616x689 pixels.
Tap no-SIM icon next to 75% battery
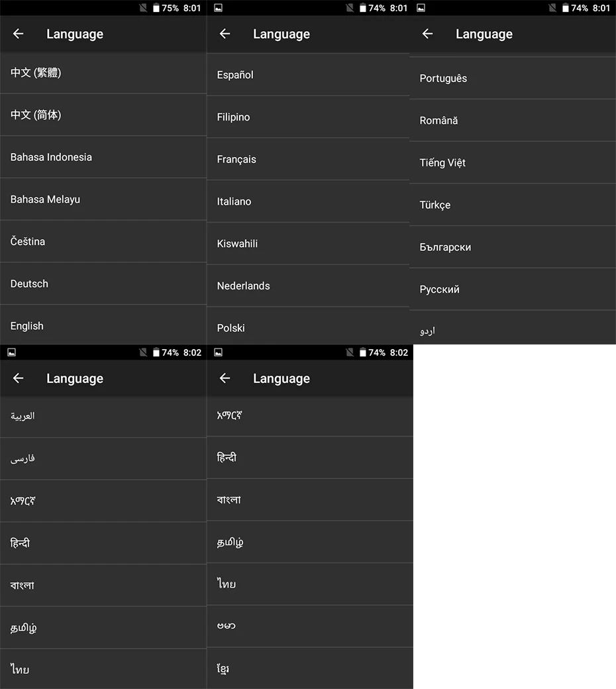point(143,8)
